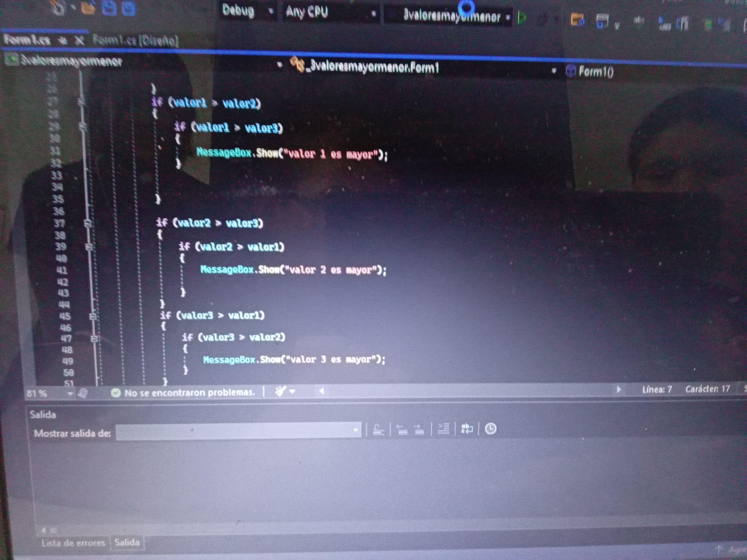Viewport: 747px width, 560px height.
Task: Open the 81 % zoom level dropdown
Action: (70, 393)
